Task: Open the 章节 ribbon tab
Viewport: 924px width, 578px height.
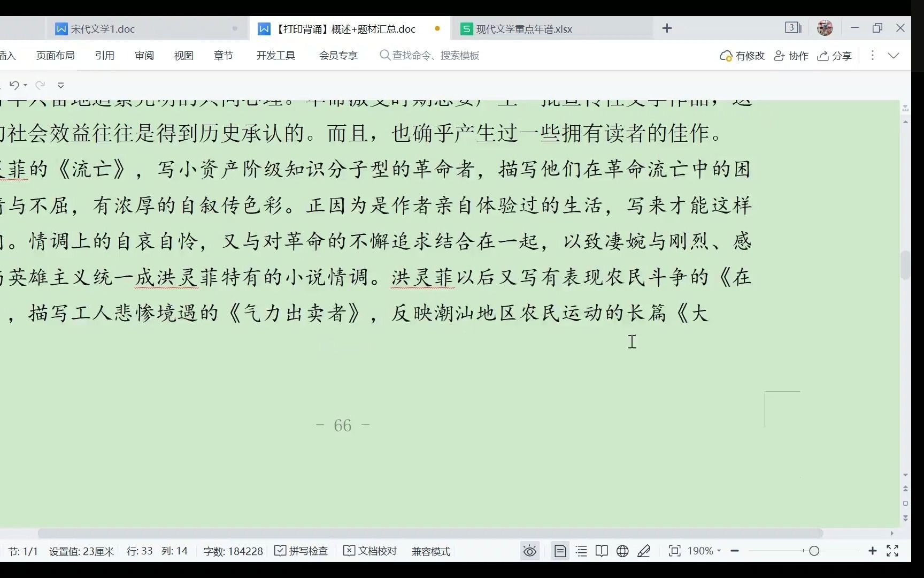Action: (224, 56)
